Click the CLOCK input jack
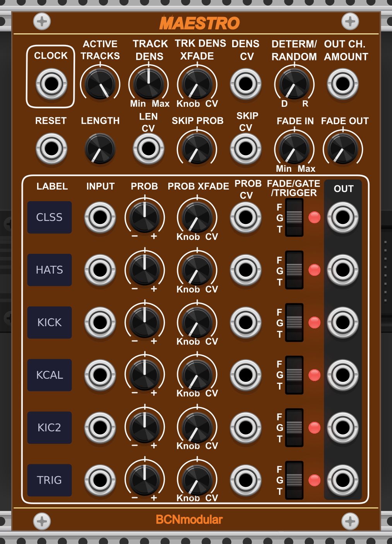392x544 pixels. click(51, 84)
